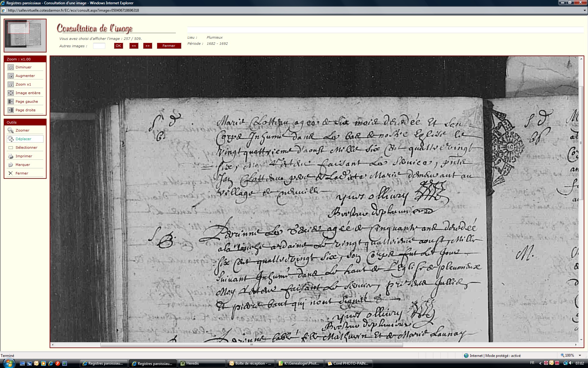
Task: Click the Autres images number field
Action: (x=99, y=46)
